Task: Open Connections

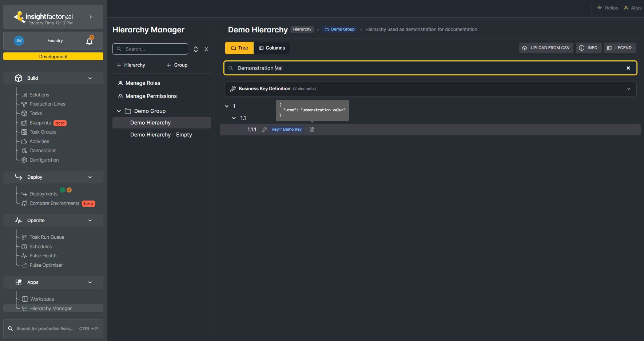Action: pyautogui.click(x=43, y=151)
